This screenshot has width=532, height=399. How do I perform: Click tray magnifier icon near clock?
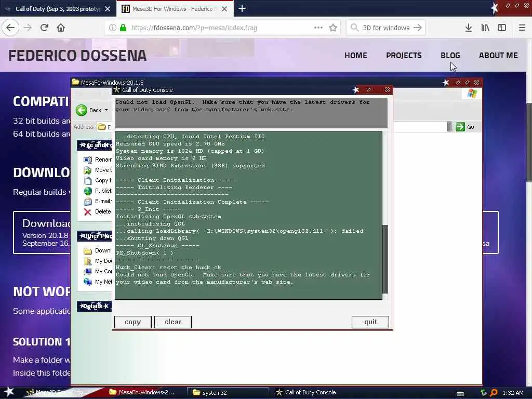[494, 393]
